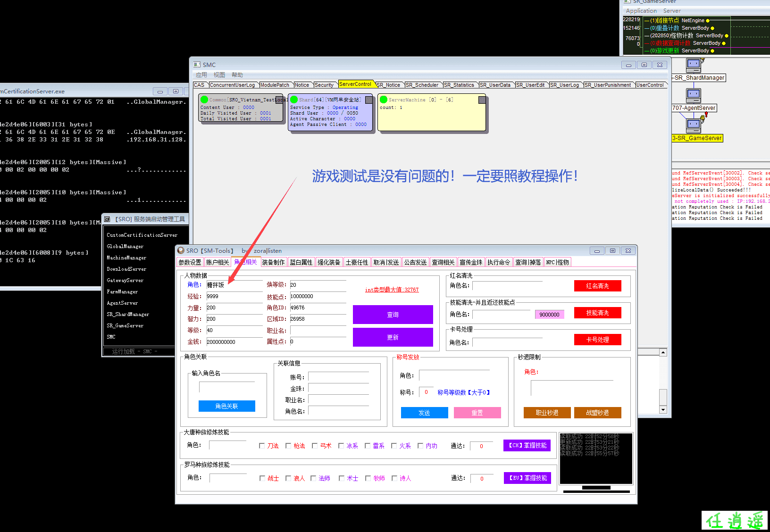
Task: Toggle corner box on ServerMachine card
Action: 482,100
